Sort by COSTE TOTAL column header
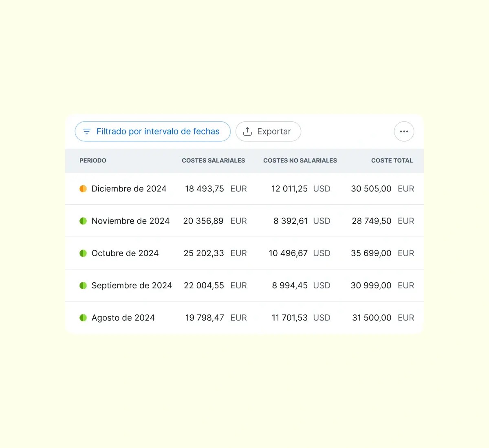Viewport: 489px width, 448px height. point(392,160)
